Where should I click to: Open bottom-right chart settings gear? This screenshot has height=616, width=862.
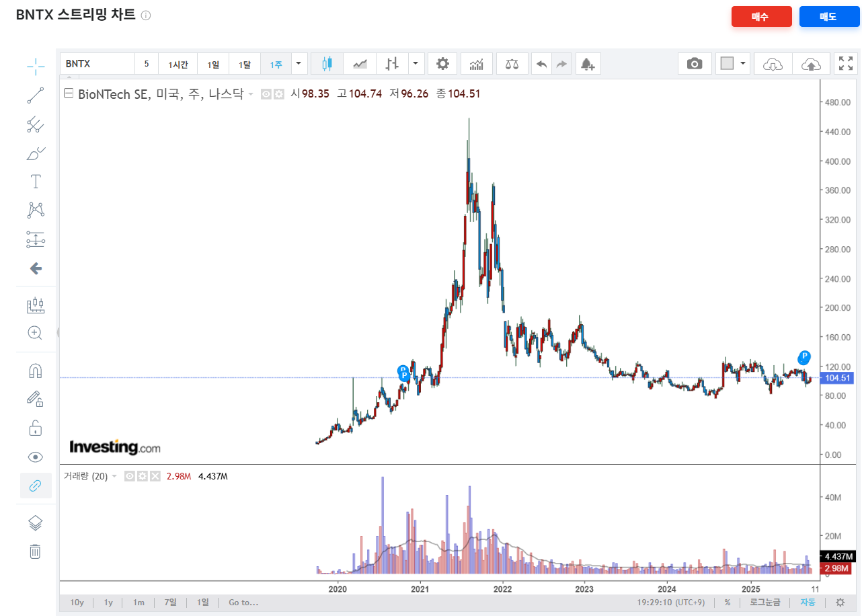pyautogui.click(x=840, y=603)
